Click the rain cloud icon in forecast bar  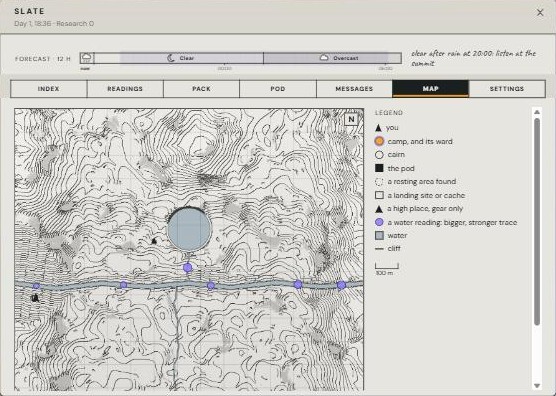coord(87,58)
